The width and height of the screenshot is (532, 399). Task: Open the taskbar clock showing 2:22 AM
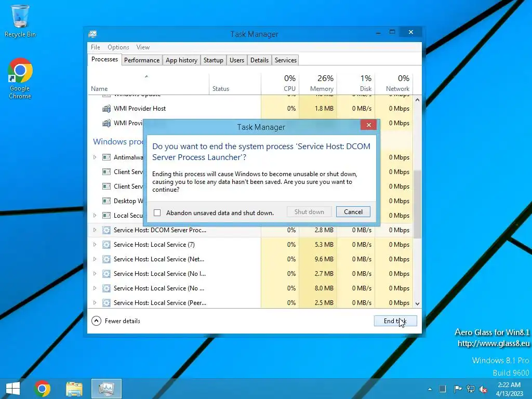[x=509, y=389]
